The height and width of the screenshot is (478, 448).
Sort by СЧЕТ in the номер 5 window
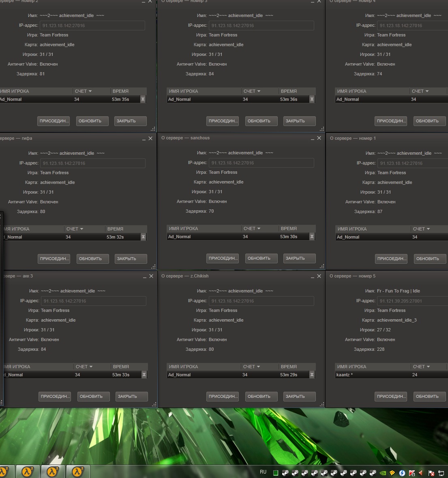coord(429,367)
